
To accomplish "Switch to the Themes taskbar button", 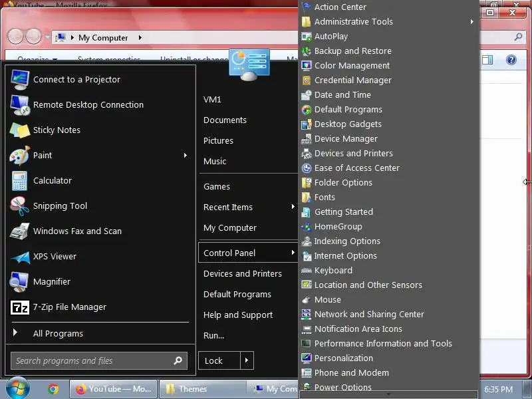I will tap(203, 389).
